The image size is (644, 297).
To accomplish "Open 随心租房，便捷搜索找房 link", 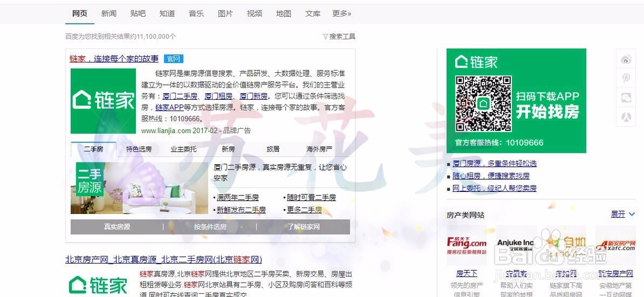I will click(x=491, y=176).
